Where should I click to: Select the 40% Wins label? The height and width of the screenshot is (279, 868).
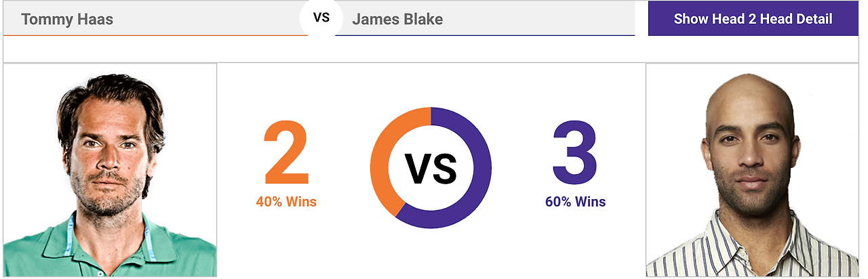[x=286, y=202]
